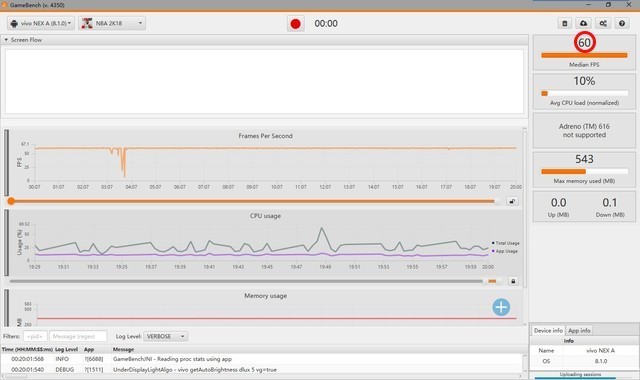Image resolution: width=640 pixels, height=380 pixels.
Task: Click the Android device icon in toolbar
Action: tap(14, 23)
